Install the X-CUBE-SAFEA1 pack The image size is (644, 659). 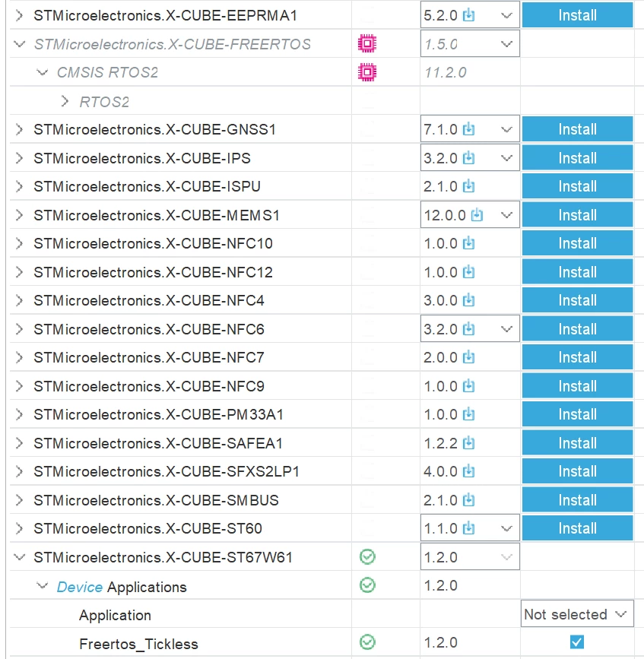click(577, 443)
